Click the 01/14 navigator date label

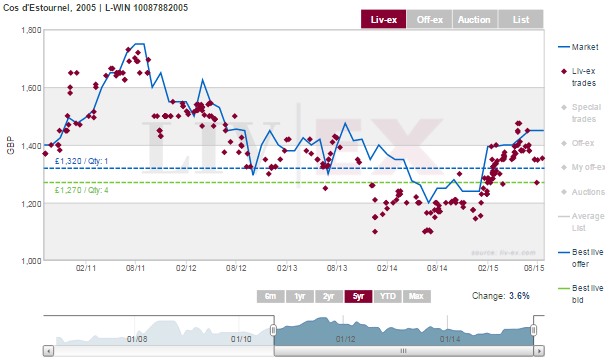[x=450, y=339]
